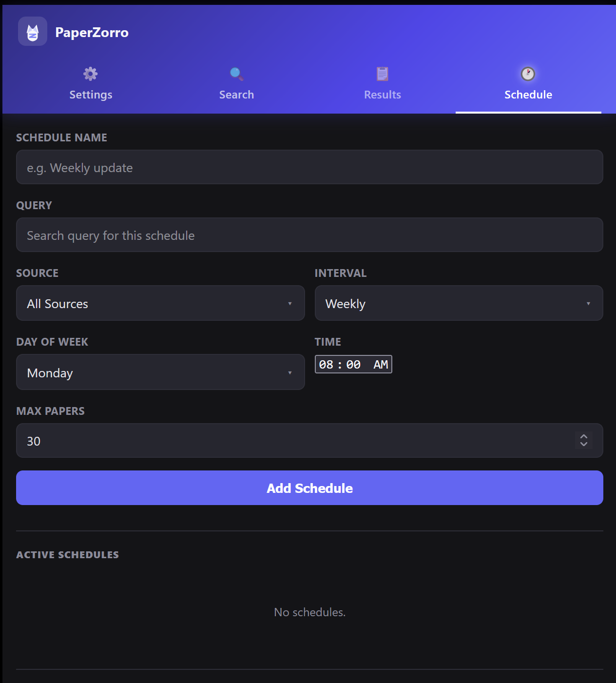Click the Results clipboard icon
The width and height of the screenshot is (616, 683).
click(x=383, y=74)
